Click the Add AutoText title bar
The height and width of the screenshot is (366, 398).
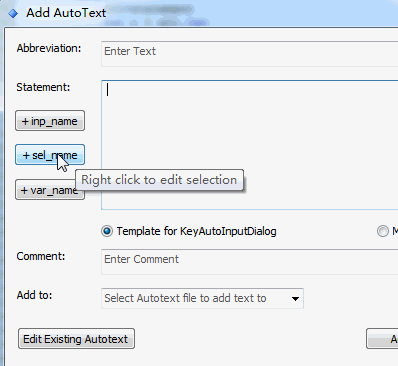point(199,13)
